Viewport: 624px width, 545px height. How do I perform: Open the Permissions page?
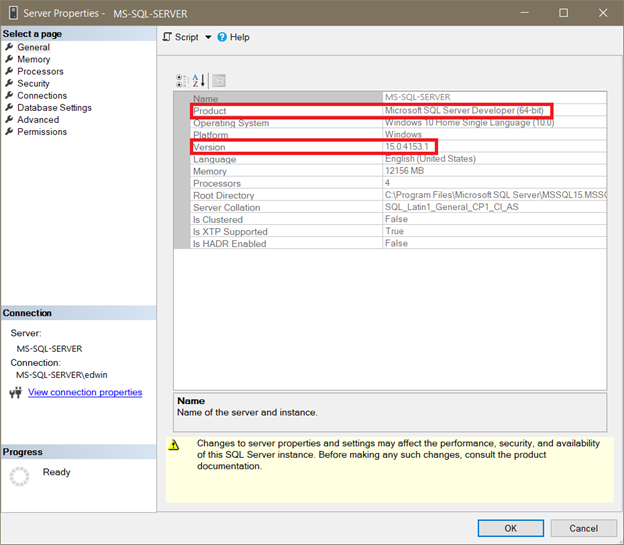coord(42,132)
